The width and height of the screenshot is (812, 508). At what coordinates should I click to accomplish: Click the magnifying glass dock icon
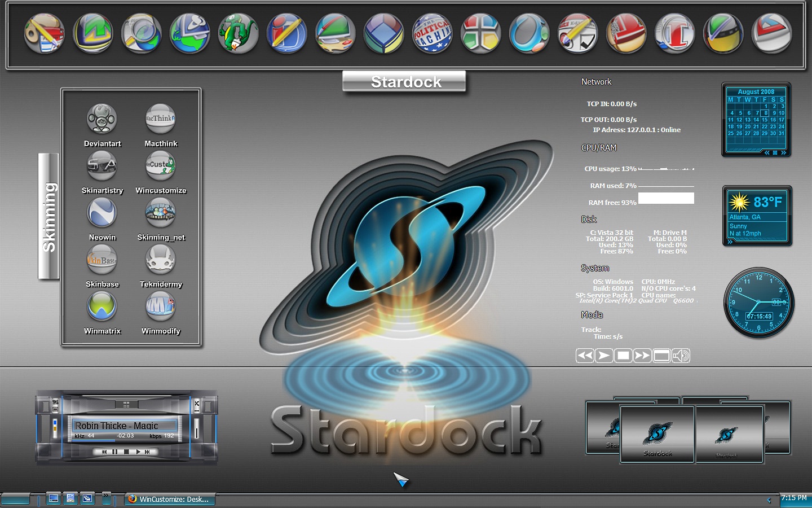coord(141,34)
